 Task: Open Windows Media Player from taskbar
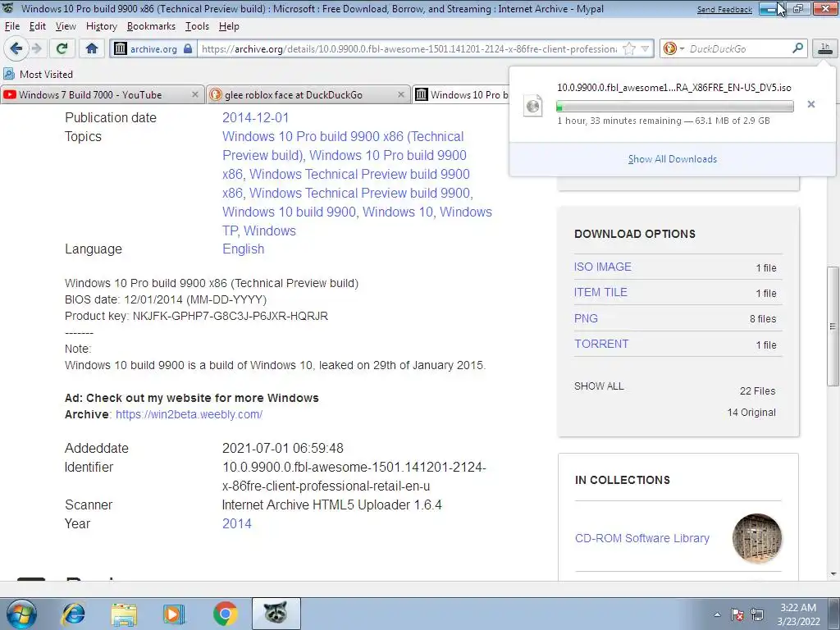pos(174,614)
